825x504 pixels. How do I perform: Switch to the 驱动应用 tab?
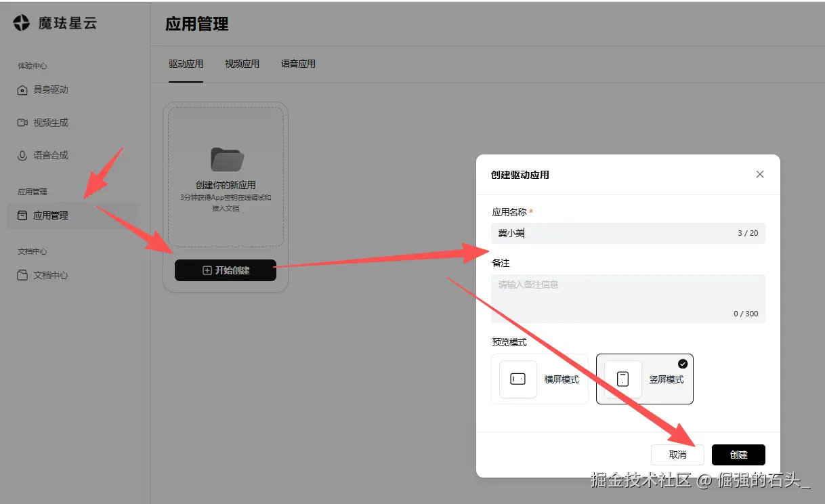pos(186,64)
